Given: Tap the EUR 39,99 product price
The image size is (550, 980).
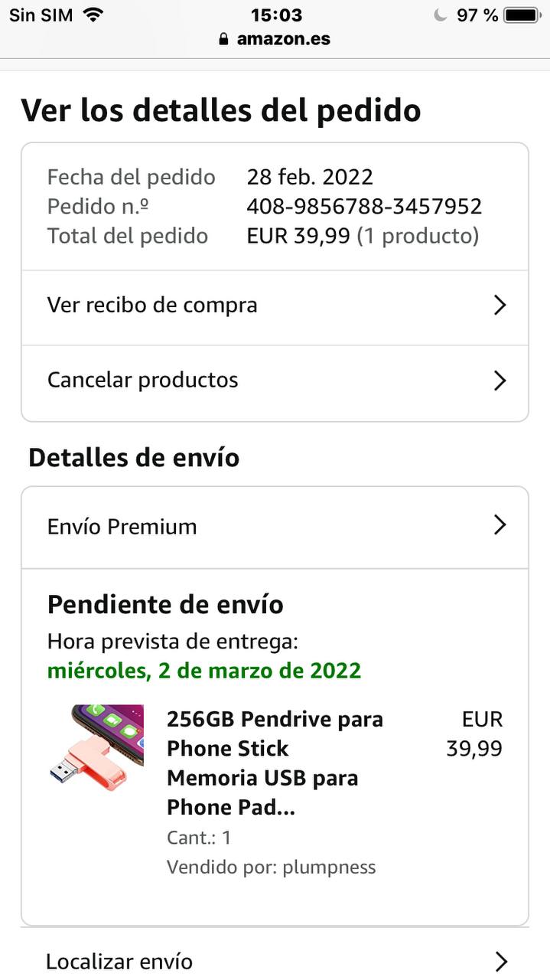Looking at the screenshot, I should tap(474, 733).
